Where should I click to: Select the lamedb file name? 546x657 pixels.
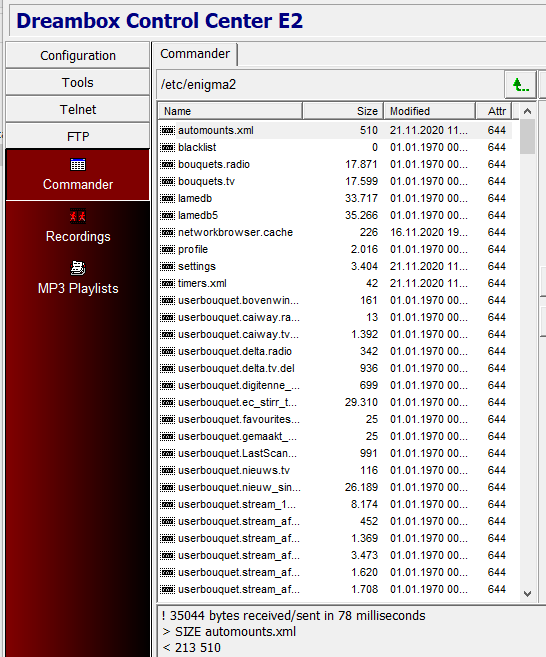pyautogui.click(x=195, y=198)
